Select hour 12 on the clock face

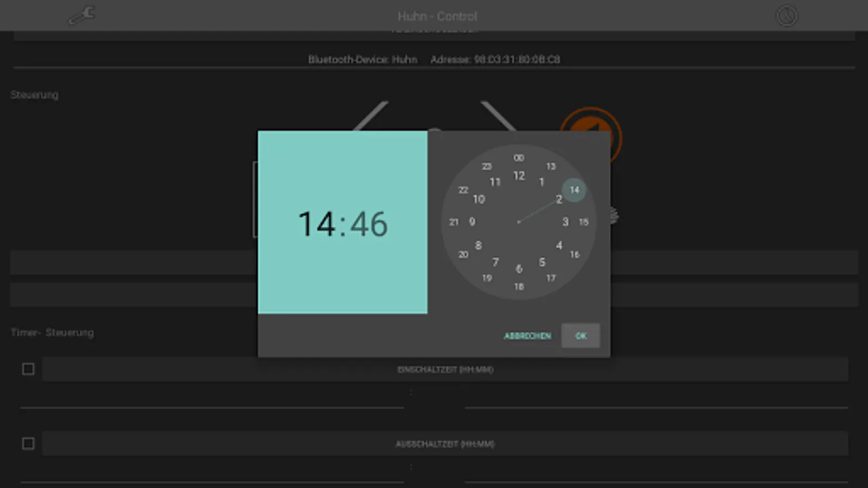click(519, 176)
